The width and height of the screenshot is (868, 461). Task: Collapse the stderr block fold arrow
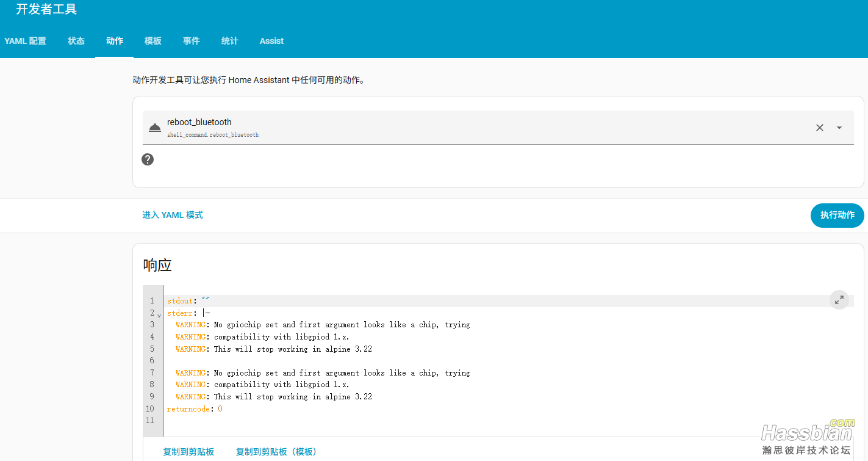coord(159,314)
